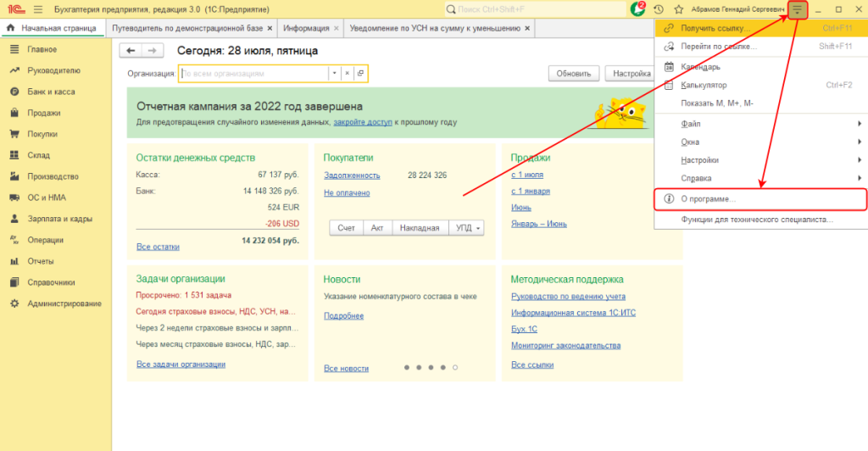
Task: Open the Производство section
Action: 55,176
